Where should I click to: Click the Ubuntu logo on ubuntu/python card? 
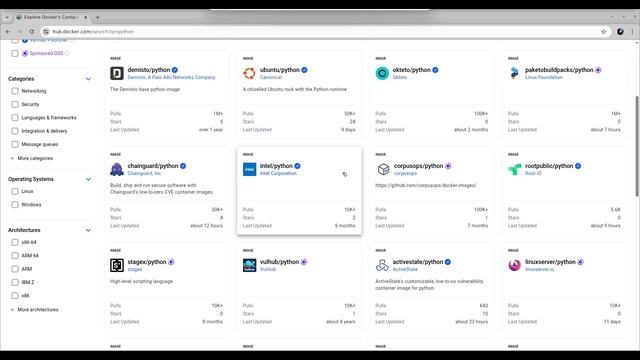(x=249, y=73)
